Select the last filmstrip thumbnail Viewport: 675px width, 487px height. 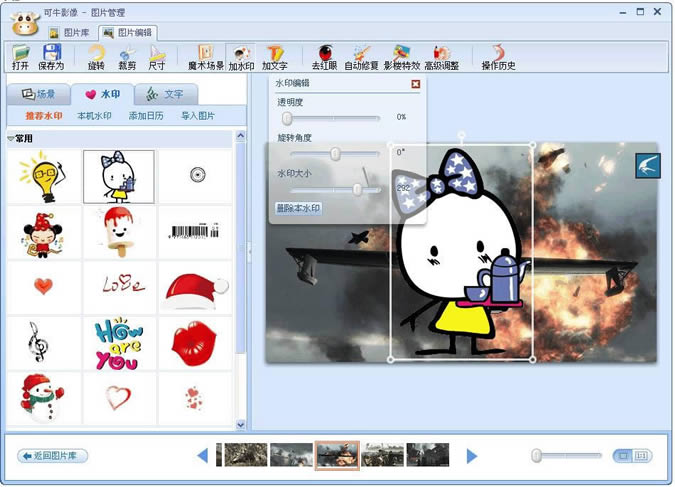click(x=427, y=455)
